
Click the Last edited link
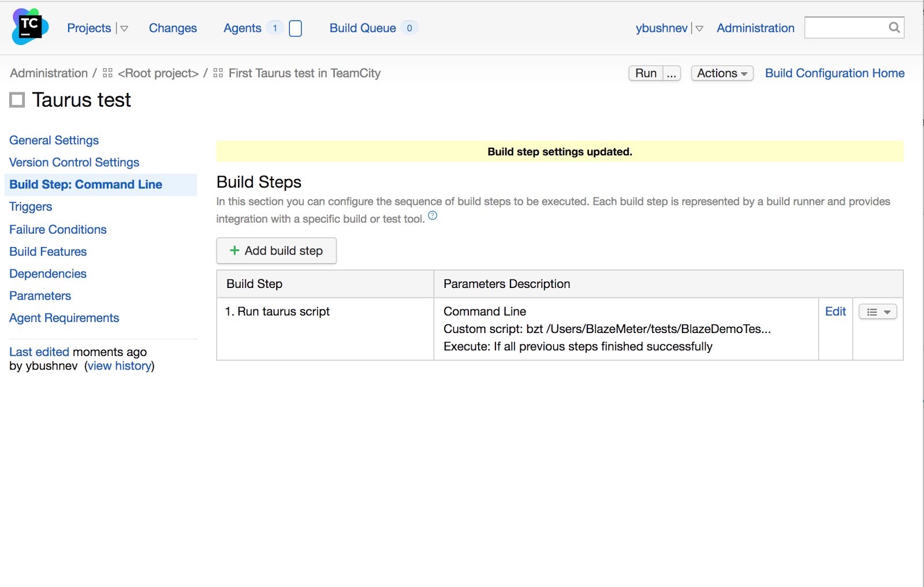point(39,352)
